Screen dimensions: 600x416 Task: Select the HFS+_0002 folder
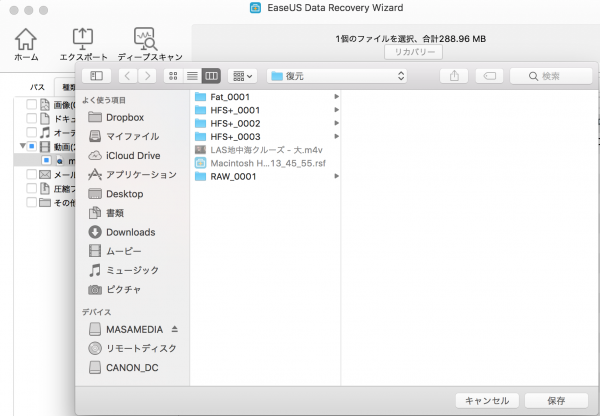coord(265,123)
